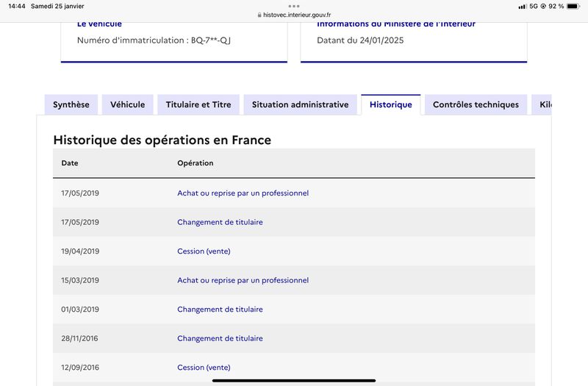This screenshot has height=386, width=588.
Task: Tap the cellular signal bars icon
Action: (x=523, y=7)
